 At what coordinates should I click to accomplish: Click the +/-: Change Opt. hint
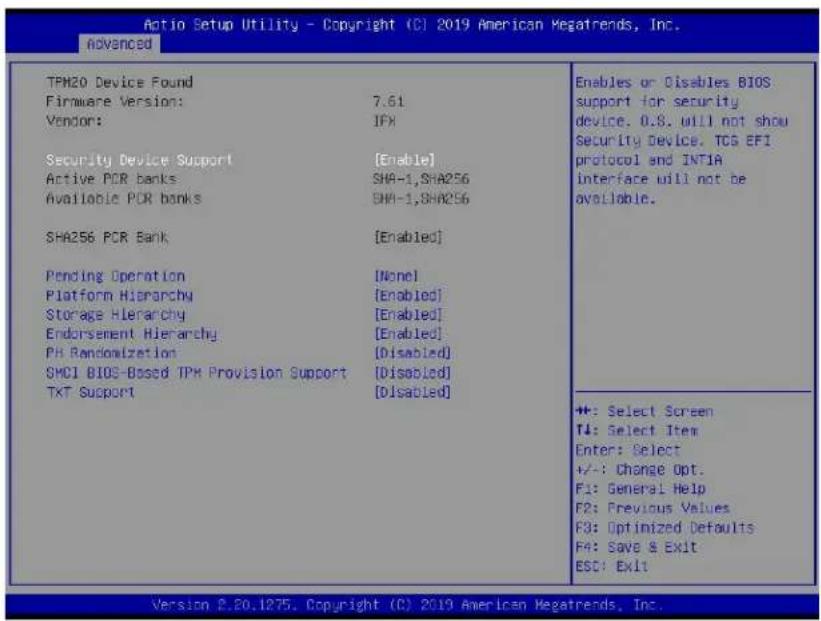coord(640,470)
